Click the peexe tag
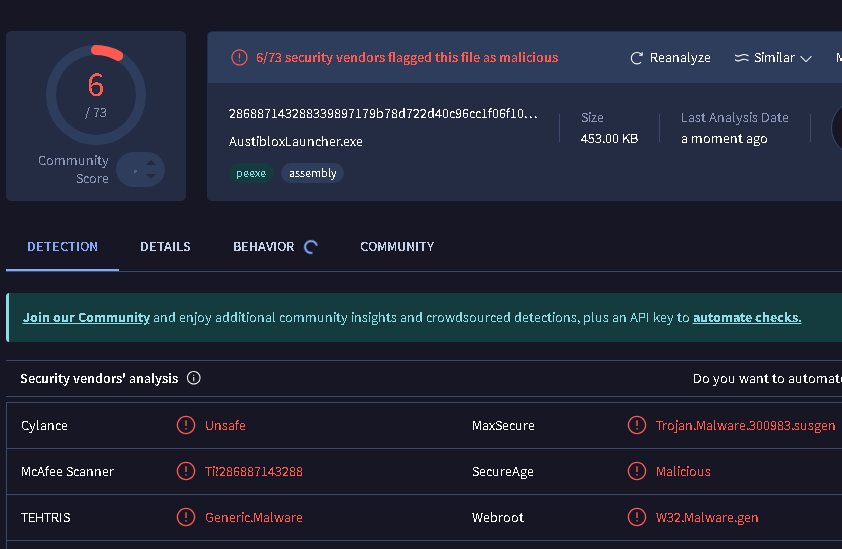Viewport: 842px width, 549px height. [x=251, y=173]
